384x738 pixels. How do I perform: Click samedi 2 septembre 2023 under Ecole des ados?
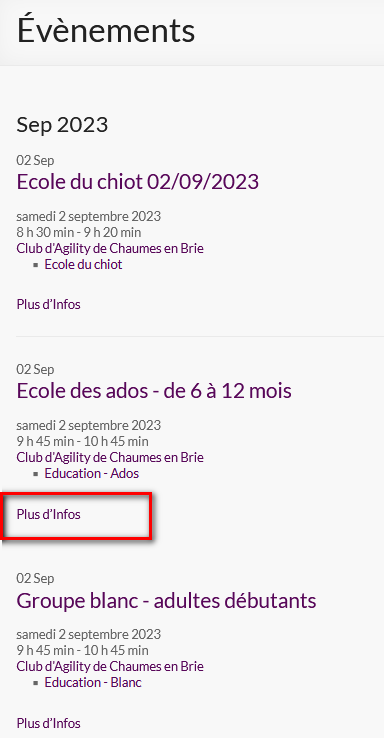(x=88, y=425)
